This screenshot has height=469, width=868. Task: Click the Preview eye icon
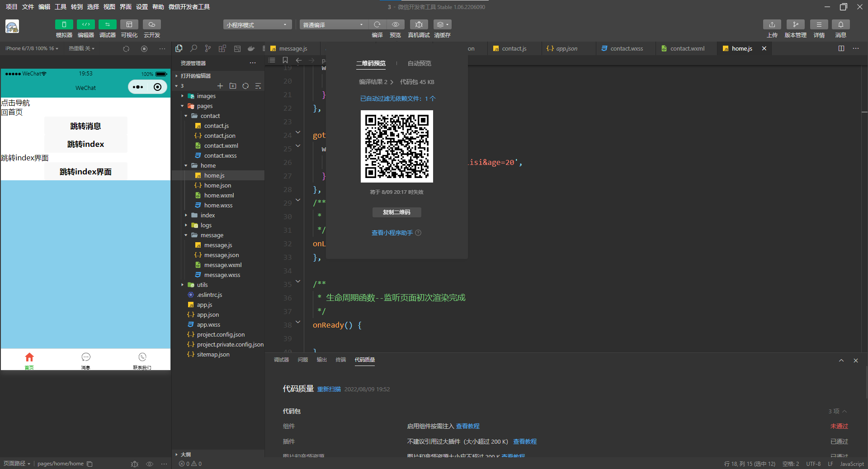pos(396,24)
